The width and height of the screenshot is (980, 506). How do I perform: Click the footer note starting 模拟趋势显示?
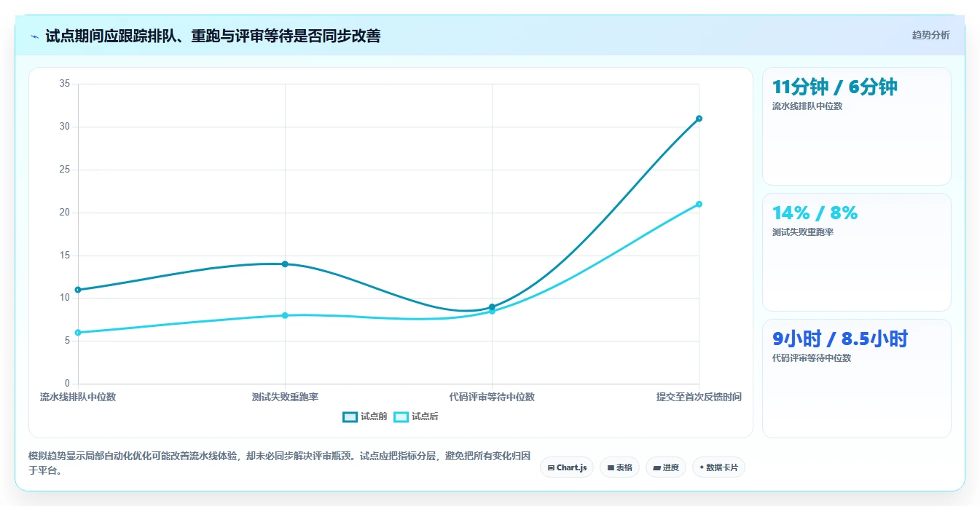coord(279,463)
